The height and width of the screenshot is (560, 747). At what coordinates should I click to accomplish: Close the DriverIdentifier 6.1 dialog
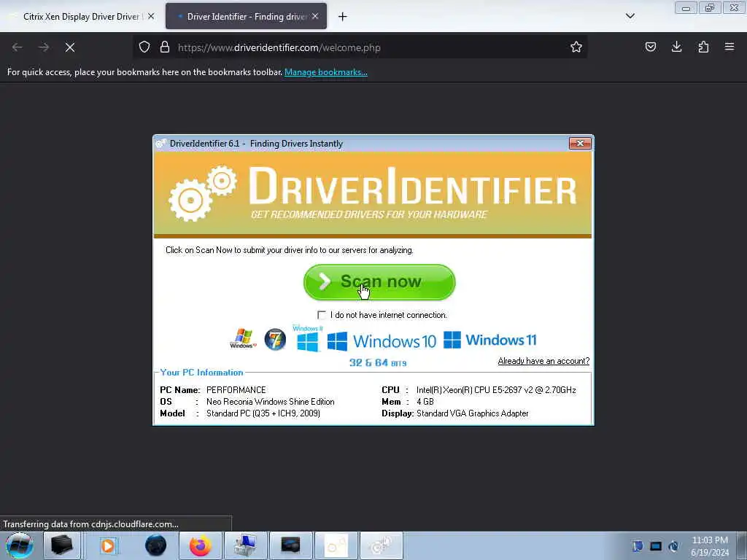tap(580, 144)
